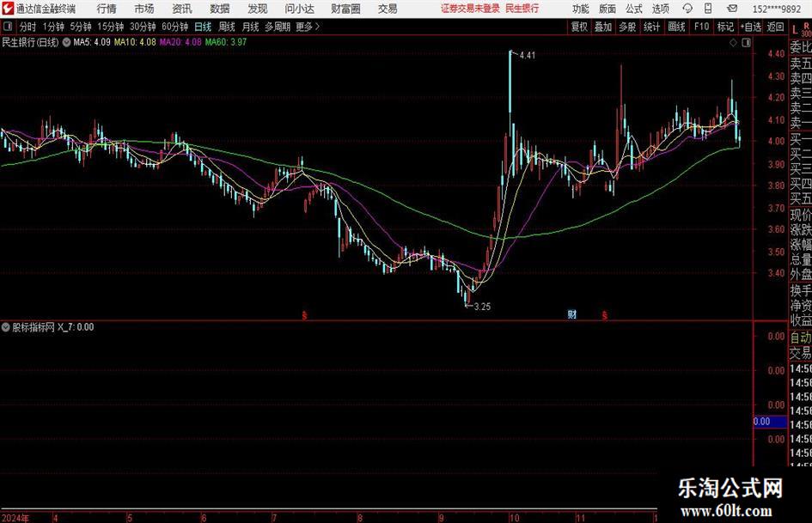812x523 pixels.
Task: Click the MA20: 4.08 value label
Action: (x=180, y=42)
